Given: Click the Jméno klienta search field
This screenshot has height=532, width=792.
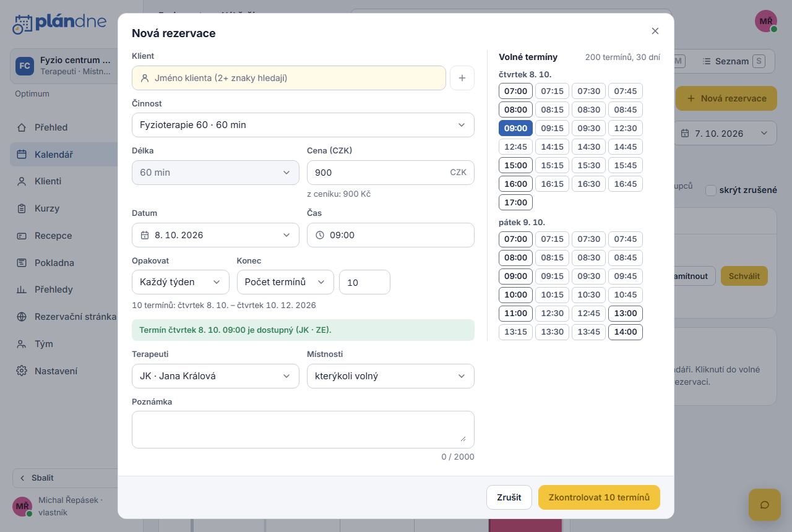Looking at the screenshot, I should pyautogui.click(x=289, y=78).
